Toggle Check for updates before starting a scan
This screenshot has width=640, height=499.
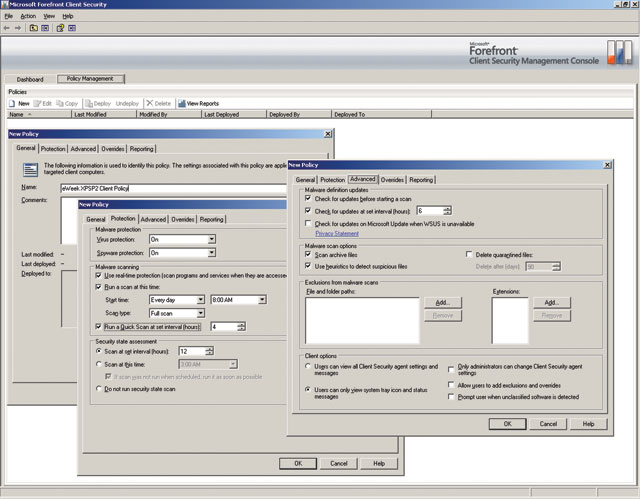click(x=308, y=198)
